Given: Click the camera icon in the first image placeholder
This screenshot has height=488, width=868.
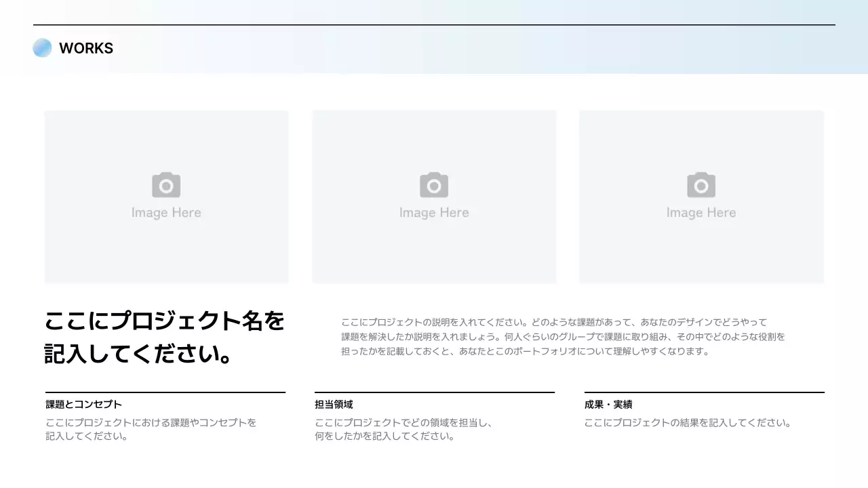Looking at the screenshot, I should coord(166,184).
